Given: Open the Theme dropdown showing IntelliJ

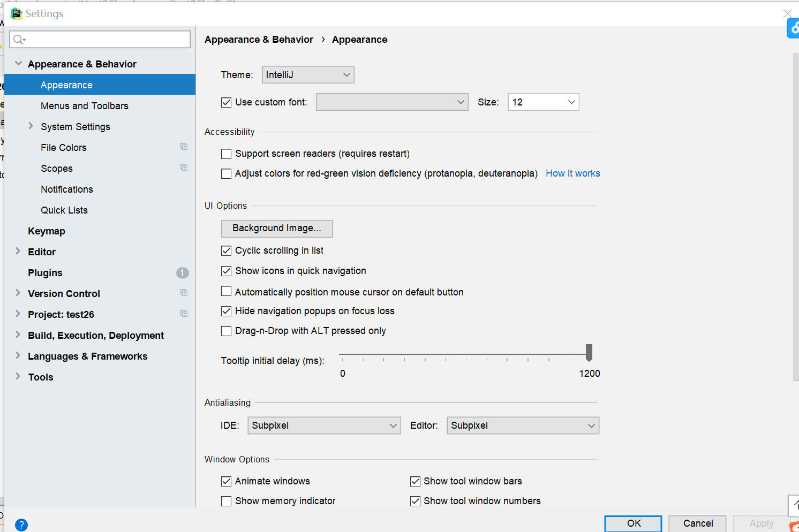Looking at the screenshot, I should tap(308, 75).
